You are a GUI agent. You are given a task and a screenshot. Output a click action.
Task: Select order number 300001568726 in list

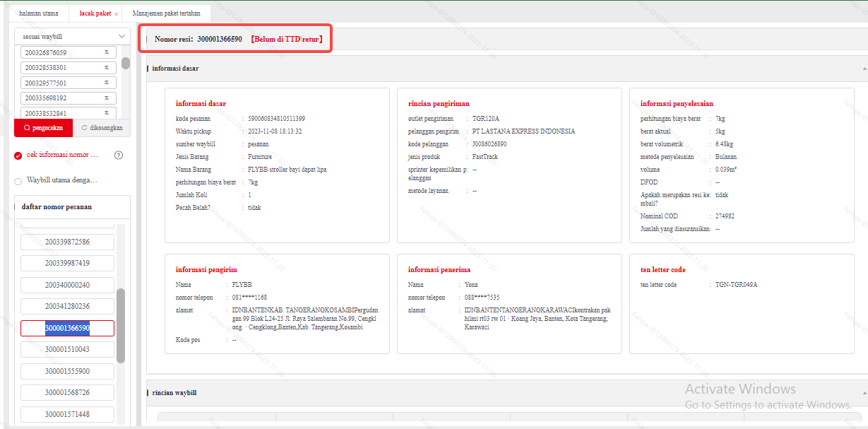click(x=67, y=392)
